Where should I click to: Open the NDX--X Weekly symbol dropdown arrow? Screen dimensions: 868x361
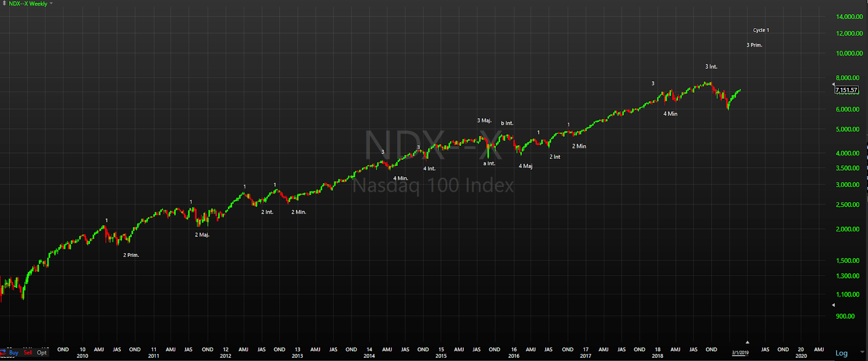pyautogui.click(x=52, y=3)
